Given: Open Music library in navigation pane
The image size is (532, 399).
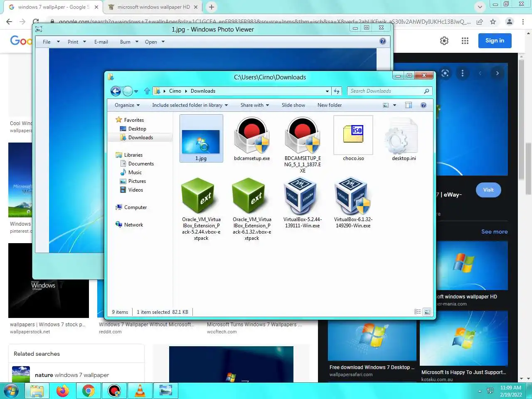Looking at the screenshot, I should (x=135, y=172).
